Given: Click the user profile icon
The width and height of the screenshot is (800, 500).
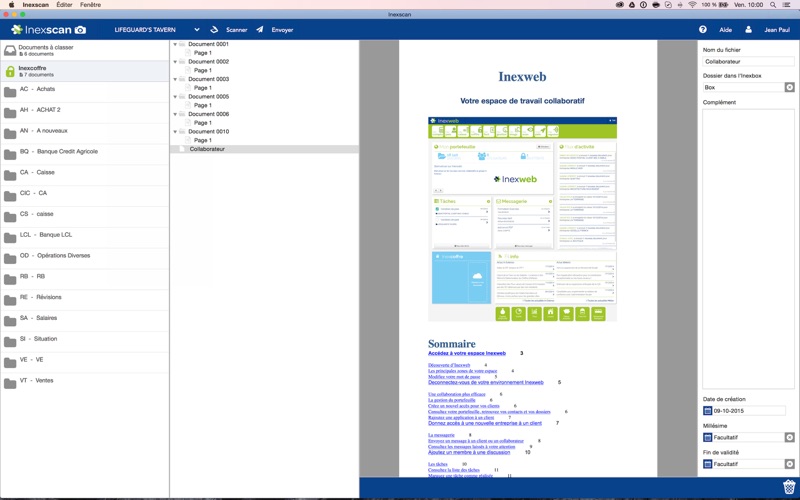Looking at the screenshot, I should point(748,30).
